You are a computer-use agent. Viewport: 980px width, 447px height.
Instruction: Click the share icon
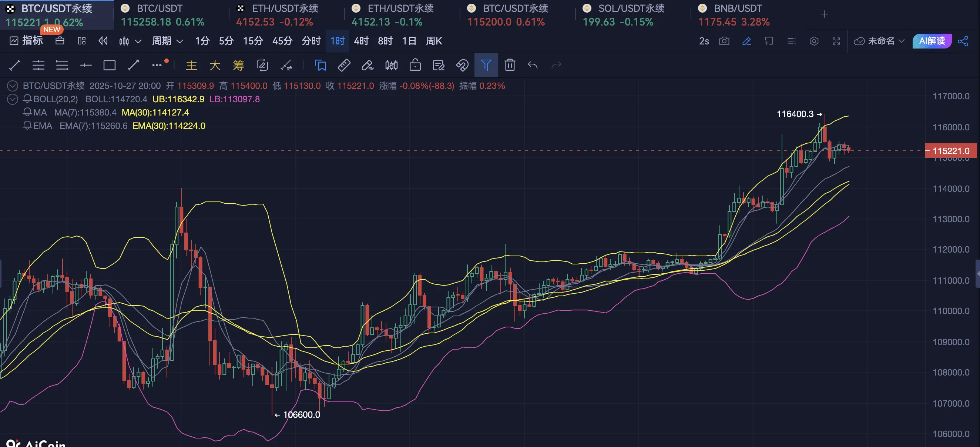[x=963, y=41]
